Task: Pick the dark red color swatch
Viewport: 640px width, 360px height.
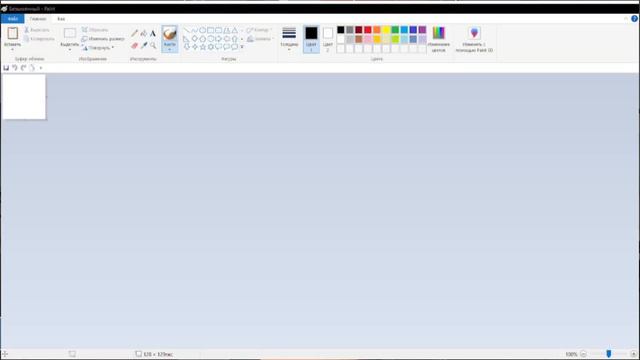Action: (359, 30)
